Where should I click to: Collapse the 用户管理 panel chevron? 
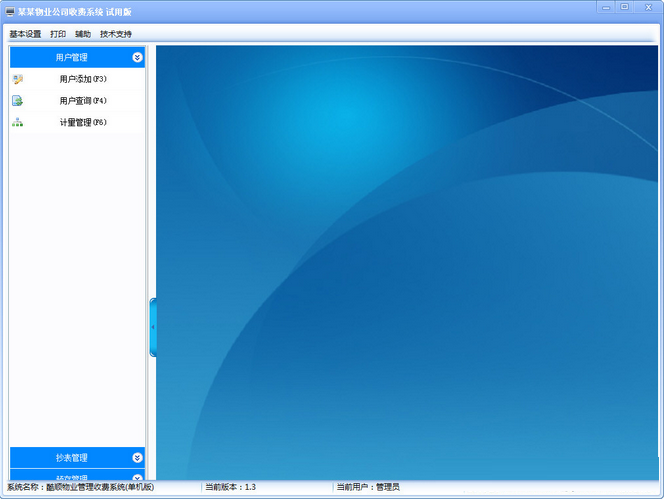137,57
